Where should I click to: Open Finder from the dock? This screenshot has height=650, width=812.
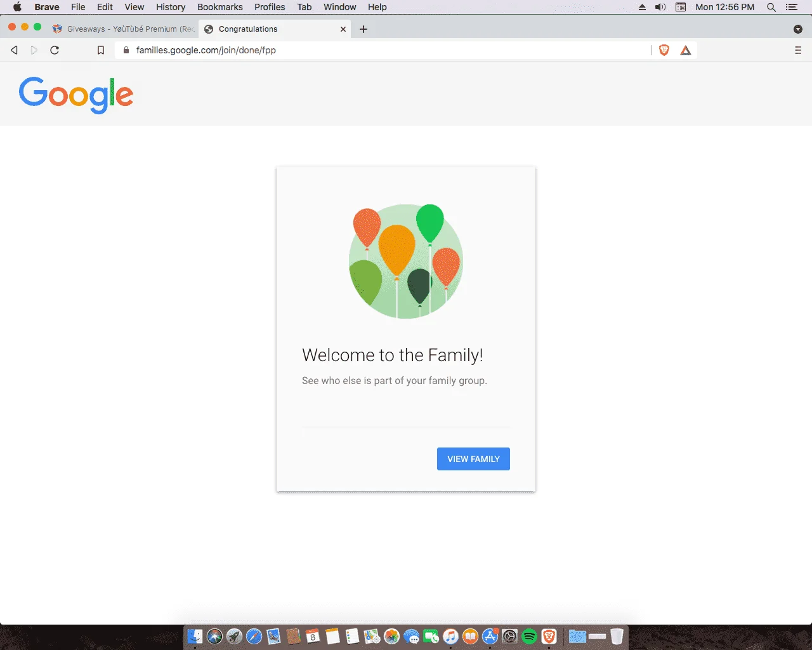pos(195,636)
